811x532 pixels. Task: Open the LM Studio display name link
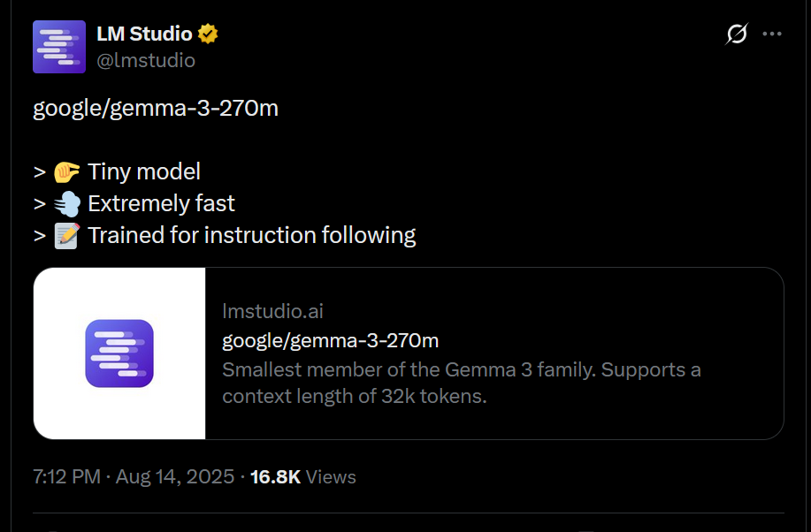[x=144, y=34]
